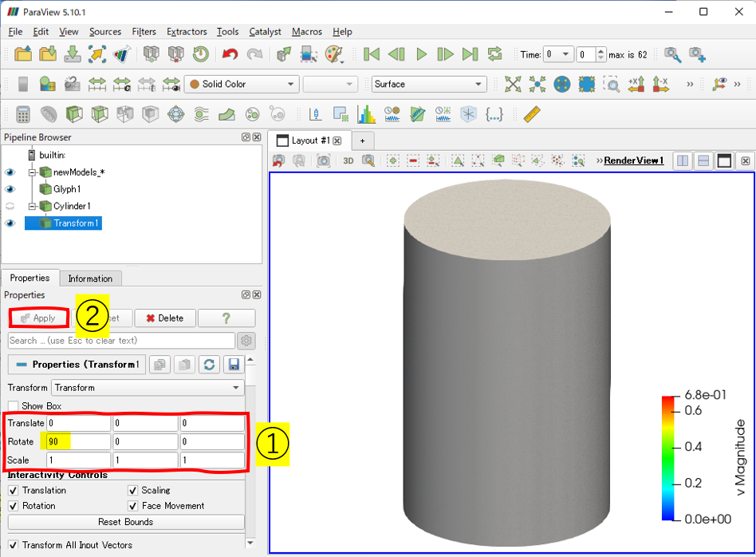Viewport: 756px width, 557px height.
Task: Capture screenshot with render view camera icon
Action: point(323,160)
